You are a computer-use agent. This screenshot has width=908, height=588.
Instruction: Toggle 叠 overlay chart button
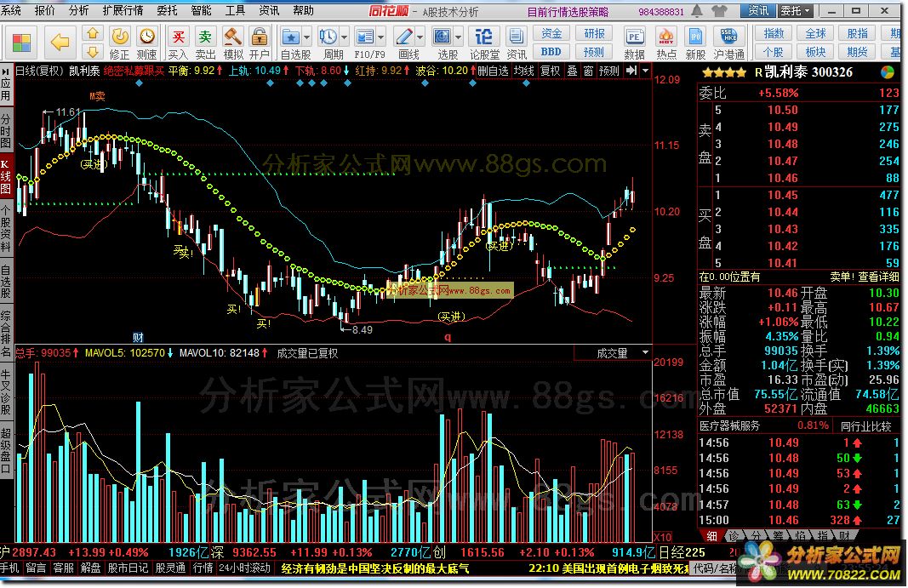[572, 71]
